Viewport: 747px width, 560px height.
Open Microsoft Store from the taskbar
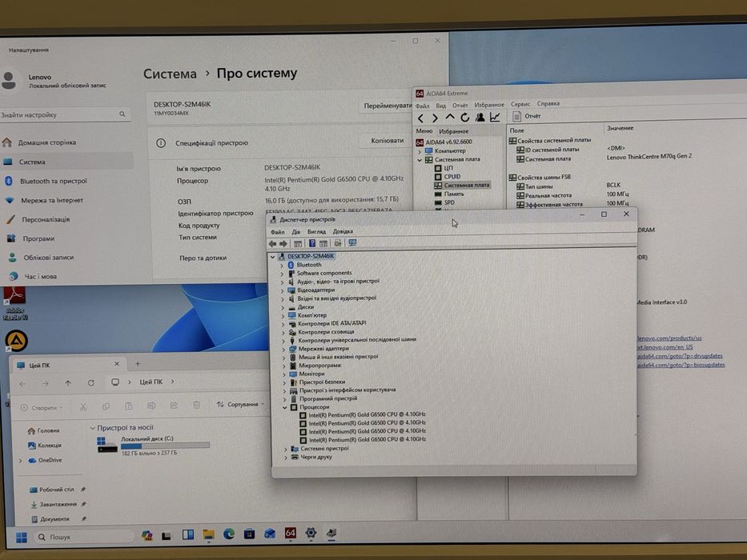click(x=249, y=534)
